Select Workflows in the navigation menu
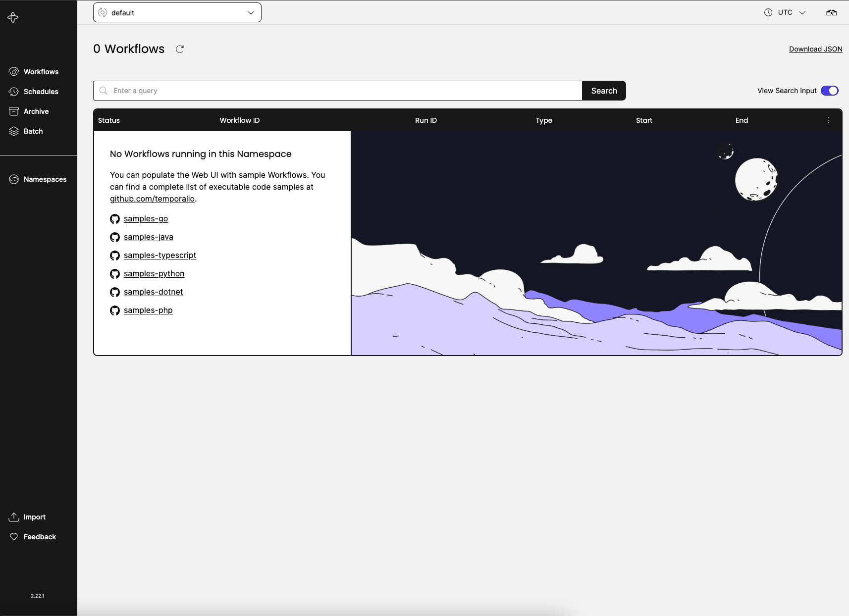 tap(41, 71)
